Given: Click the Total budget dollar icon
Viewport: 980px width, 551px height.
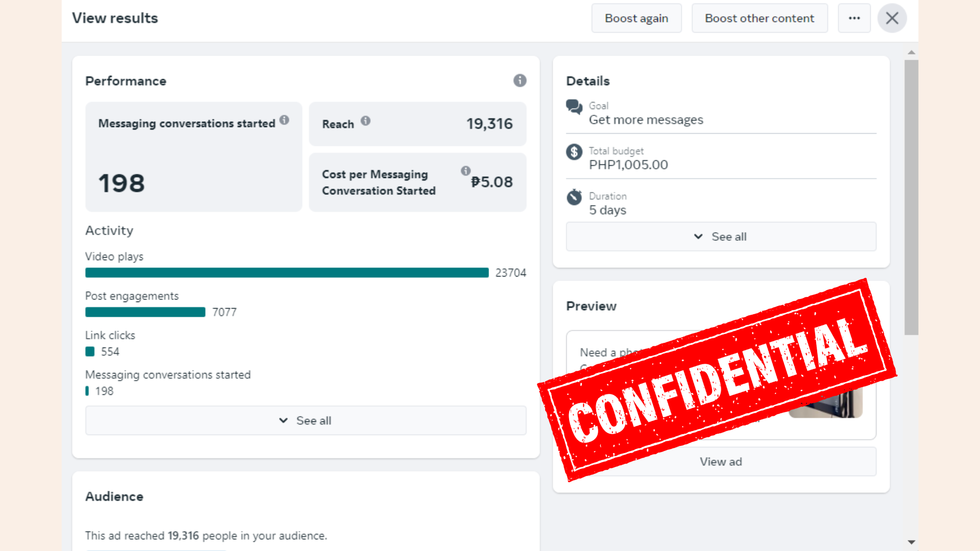Looking at the screenshot, I should point(574,152).
